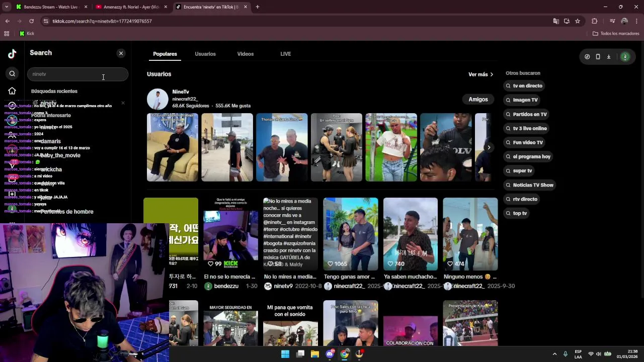This screenshot has width=644, height=362.
Task: Open suggested search 'Partidos en TV'
Action: coord(526,114)
